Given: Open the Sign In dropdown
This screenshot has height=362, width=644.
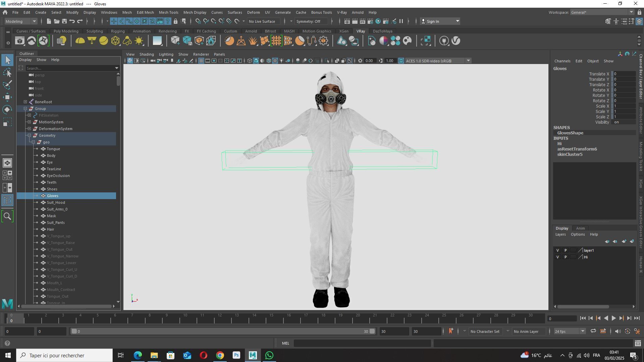Looking at the screenshot, I should click(440, 21).
